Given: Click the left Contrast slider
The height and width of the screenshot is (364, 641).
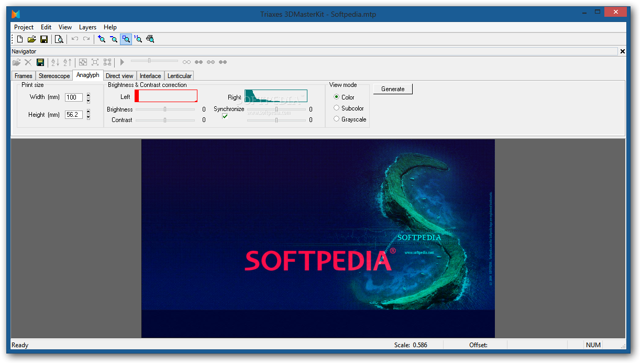Looking at the screenshot, I should 165,120.
